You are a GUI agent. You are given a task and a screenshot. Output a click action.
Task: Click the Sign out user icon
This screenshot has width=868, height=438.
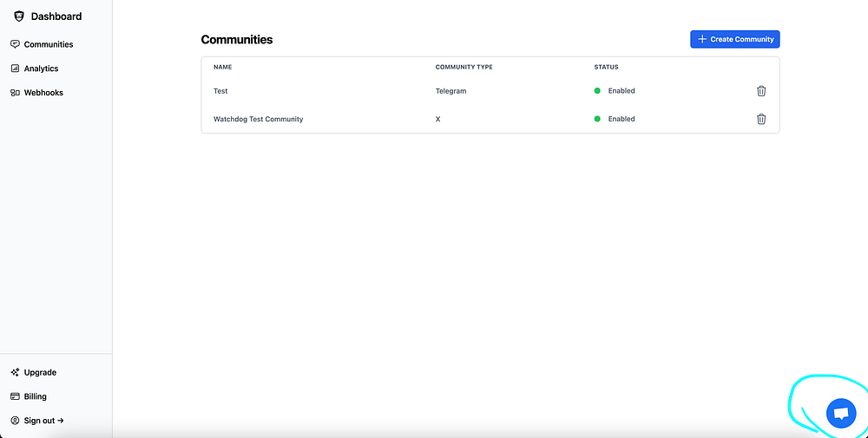click(15, 421)
